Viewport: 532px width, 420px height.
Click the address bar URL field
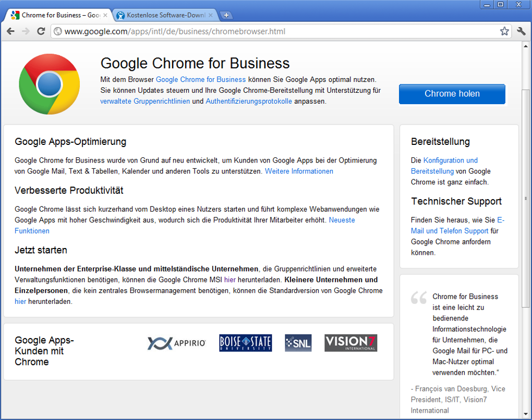(281, 31)
